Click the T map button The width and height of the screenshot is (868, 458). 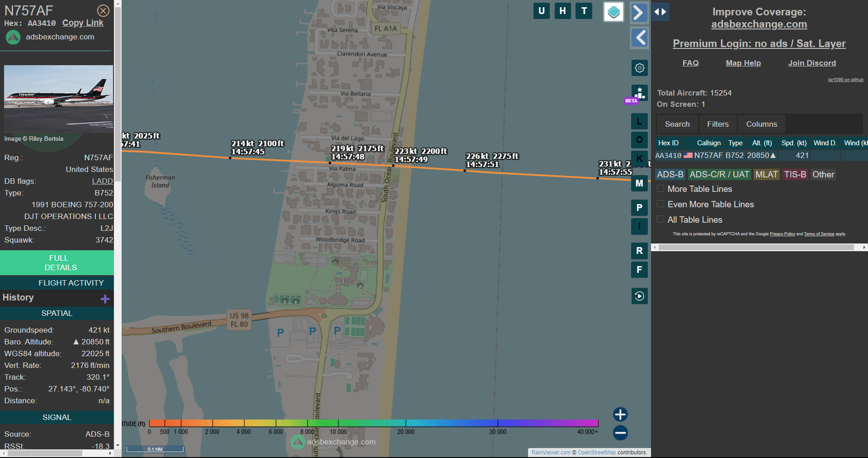(584, 11)
